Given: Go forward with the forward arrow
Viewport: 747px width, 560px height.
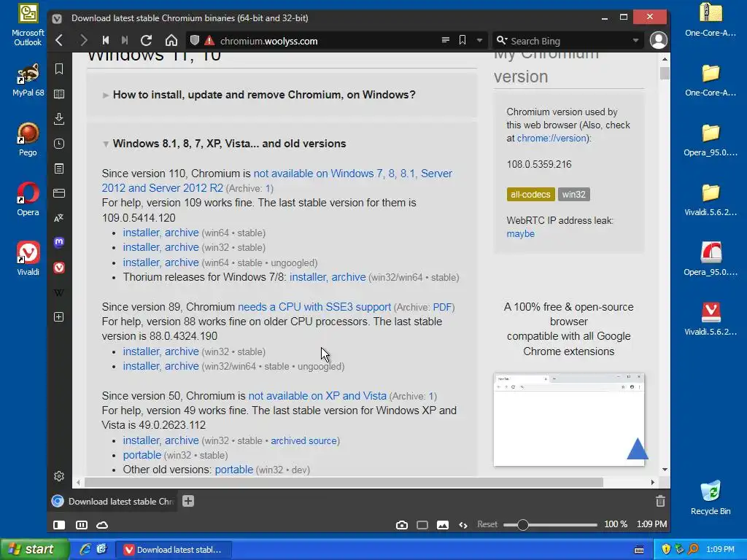Looking at the screenshot, I should 83,41.
